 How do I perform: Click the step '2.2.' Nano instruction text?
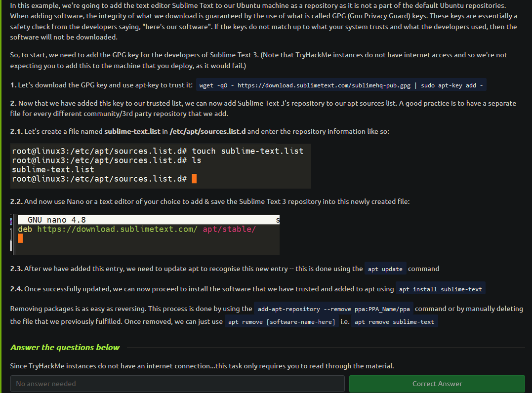click(x=209, y=201)
